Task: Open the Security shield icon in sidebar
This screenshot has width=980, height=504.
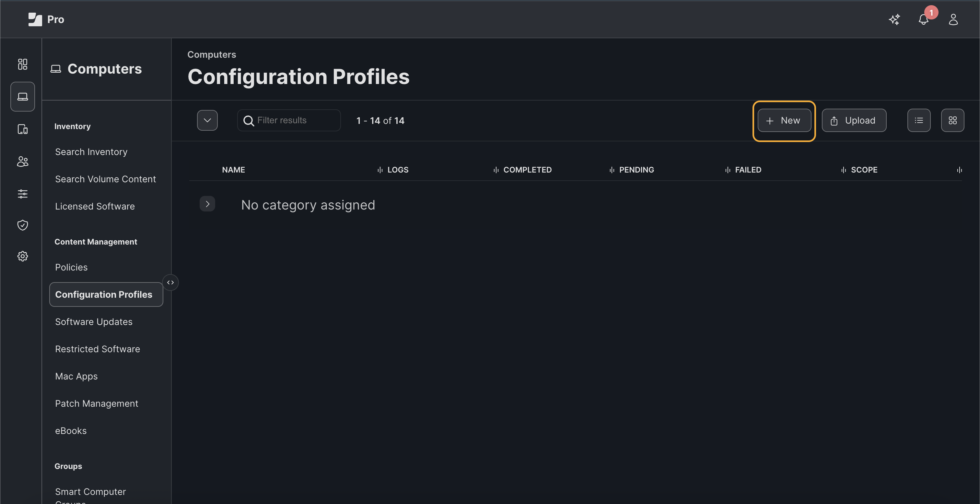Action: pos(22,225)
